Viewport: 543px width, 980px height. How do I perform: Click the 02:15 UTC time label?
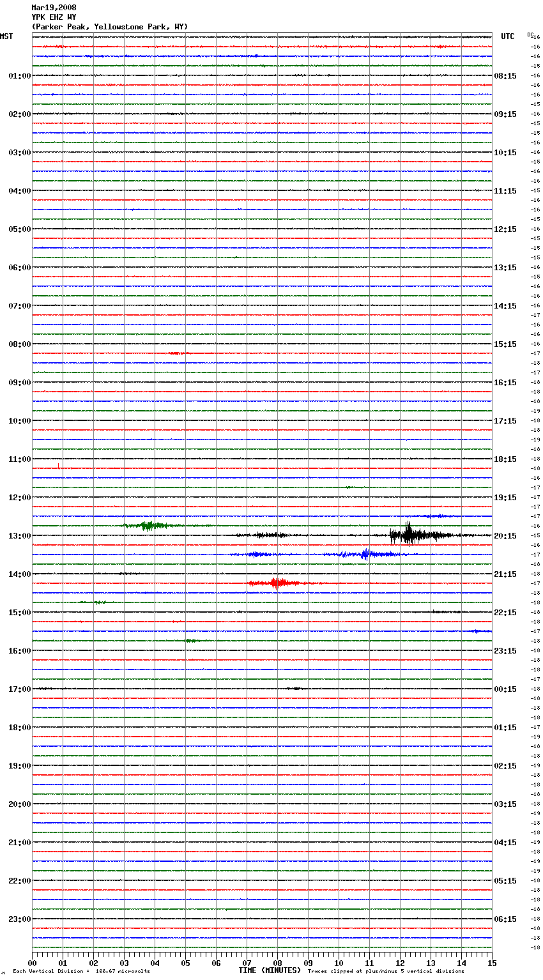point(505,766)
